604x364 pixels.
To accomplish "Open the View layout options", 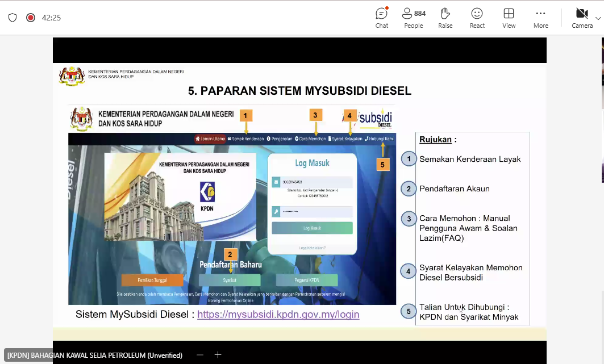I will (509, 17).
